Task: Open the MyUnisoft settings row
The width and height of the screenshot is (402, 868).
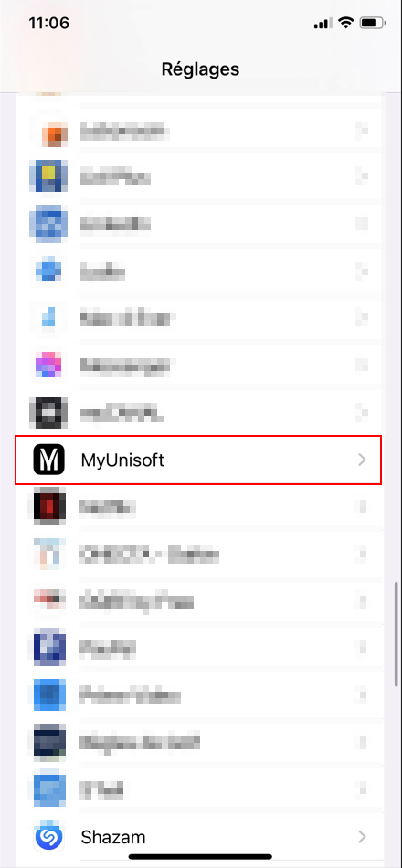Action: 198,460
